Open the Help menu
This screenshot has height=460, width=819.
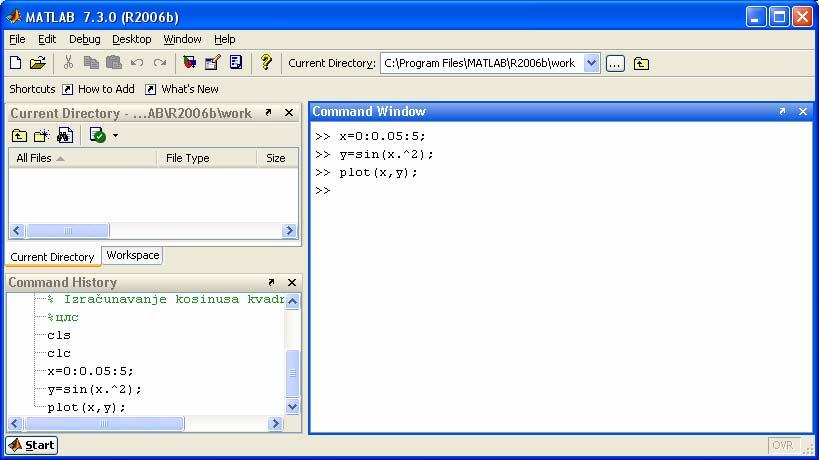(225, 39)
